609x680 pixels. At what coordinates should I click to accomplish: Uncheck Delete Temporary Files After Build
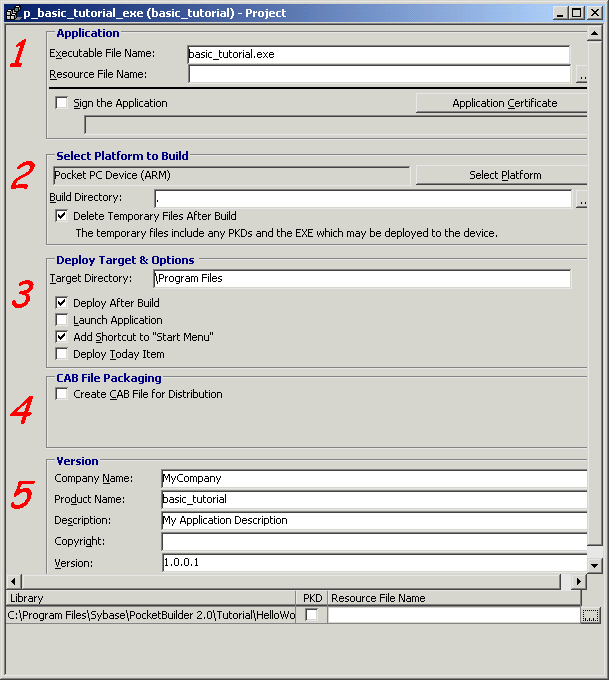pos(62,216)
